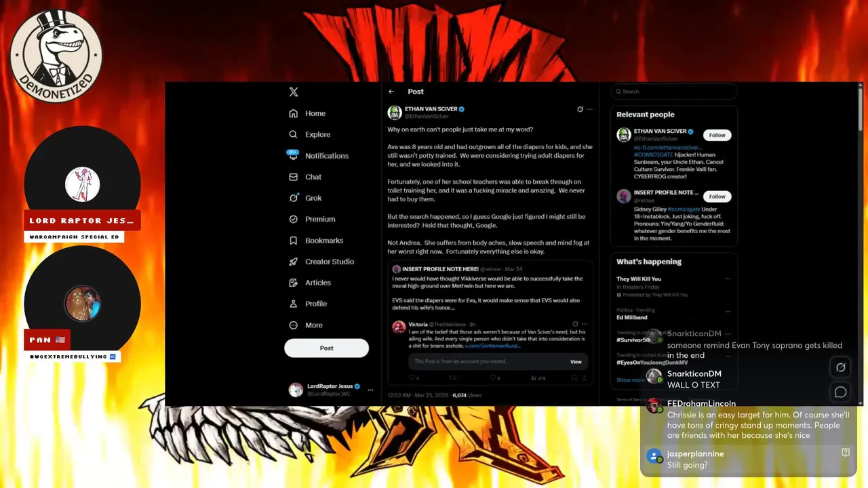Screen dimensions: 868x488
Task: Open the #Survivor50 trending hashtag
Action: [x=633, y=340]
